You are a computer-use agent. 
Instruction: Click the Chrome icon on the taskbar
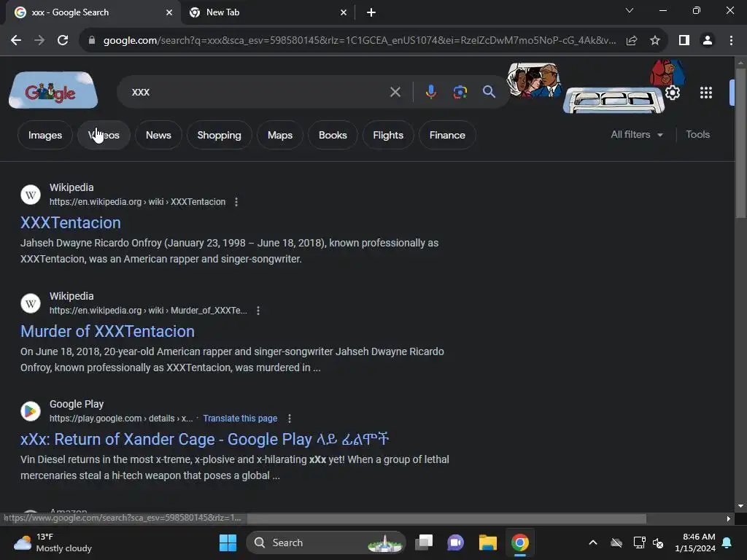(x=520, y=542)
